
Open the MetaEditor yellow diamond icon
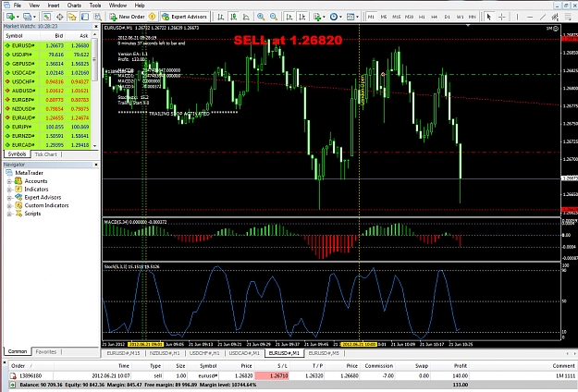pyautogui.click(x=152, y=17)
